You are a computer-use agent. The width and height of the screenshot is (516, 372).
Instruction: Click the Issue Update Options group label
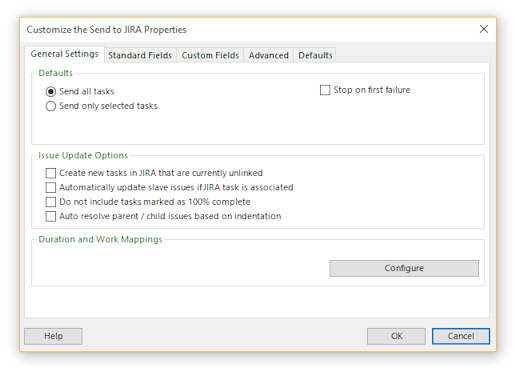click(x=83, y=155)
